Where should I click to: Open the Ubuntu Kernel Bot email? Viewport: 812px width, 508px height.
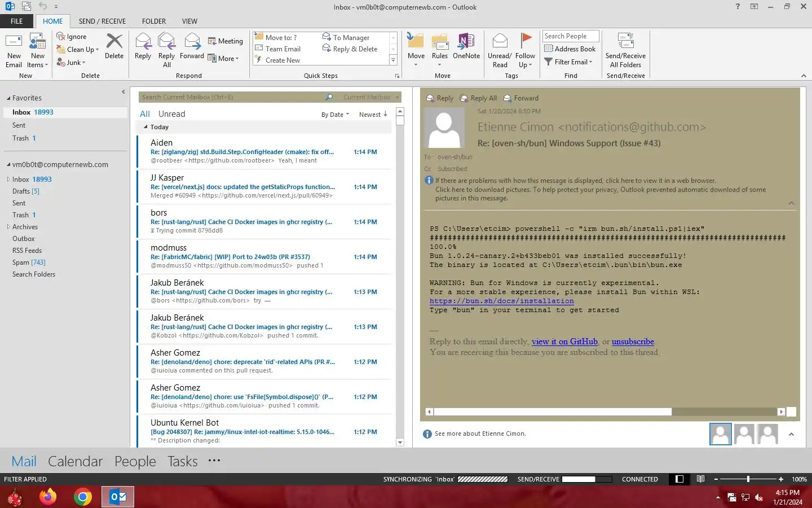point(264,431)
